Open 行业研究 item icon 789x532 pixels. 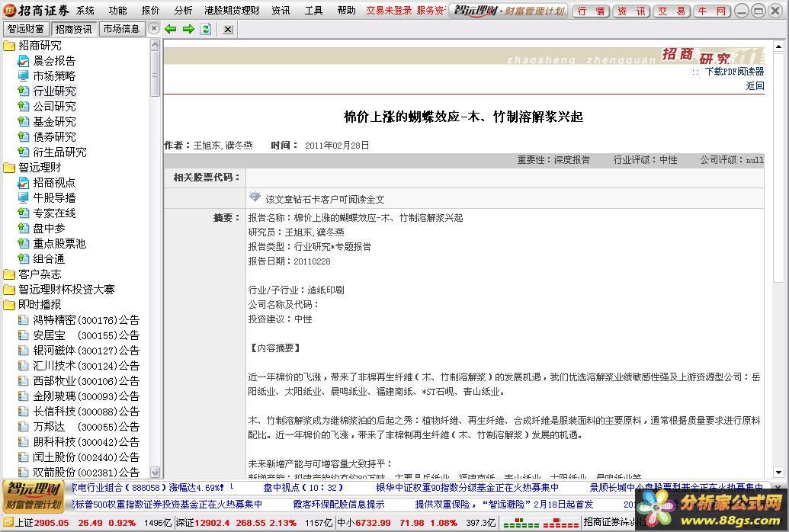pyautogui.click(x=23, y=91)
